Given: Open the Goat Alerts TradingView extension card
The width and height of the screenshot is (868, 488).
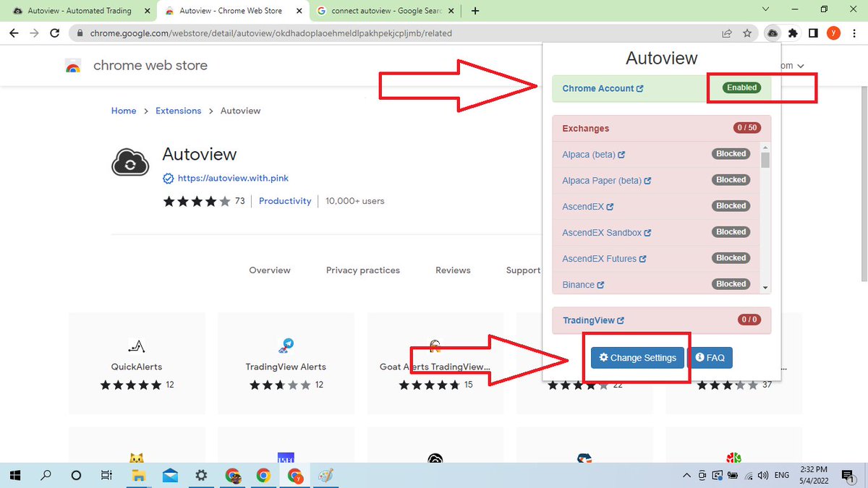Looking at the screenshot, I should point(435,363).
